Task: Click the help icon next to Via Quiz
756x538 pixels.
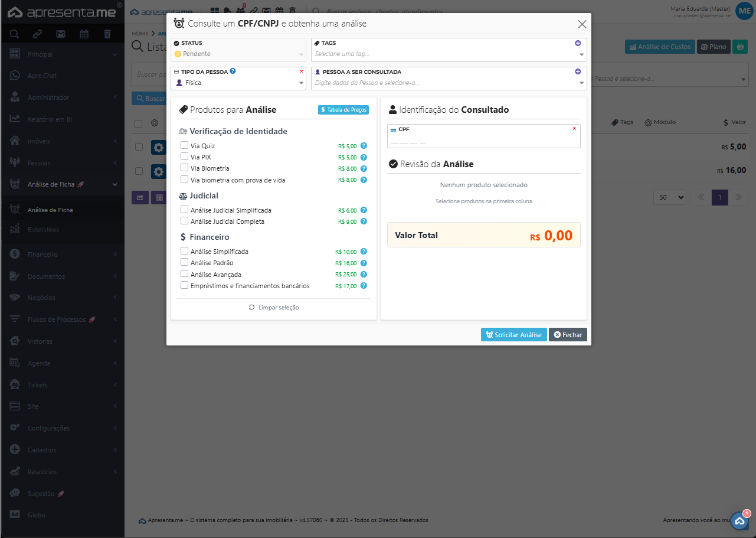Action: click(364, 146)
